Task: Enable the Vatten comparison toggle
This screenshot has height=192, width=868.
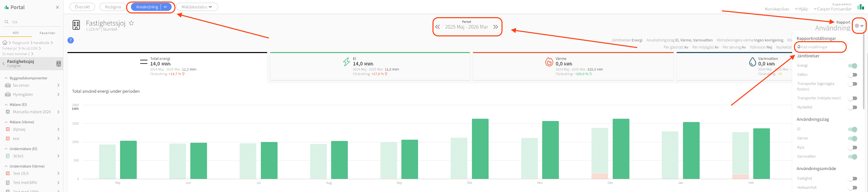Action: 853,75
